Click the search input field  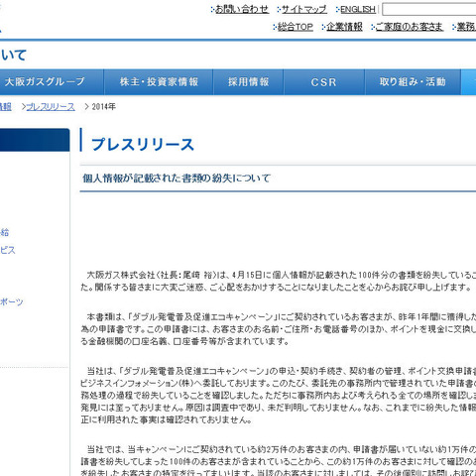coord(429,9)
